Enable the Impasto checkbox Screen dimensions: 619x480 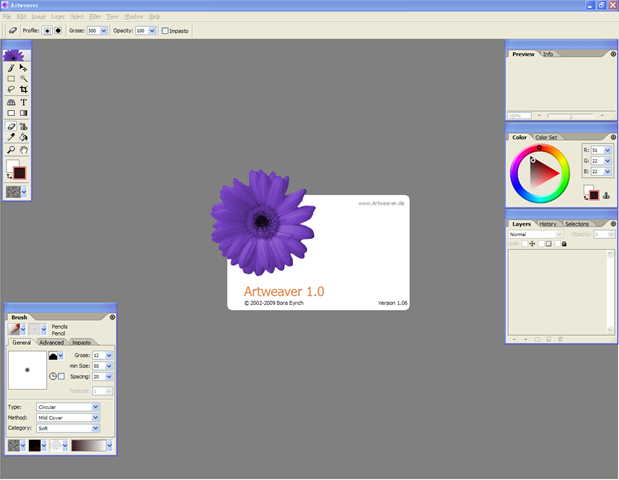[x=165, y=31]
